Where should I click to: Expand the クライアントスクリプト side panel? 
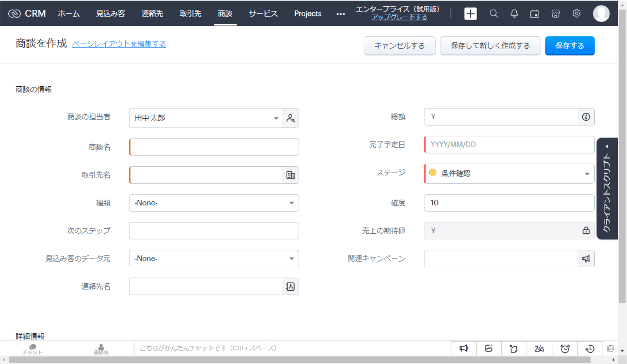607,189
